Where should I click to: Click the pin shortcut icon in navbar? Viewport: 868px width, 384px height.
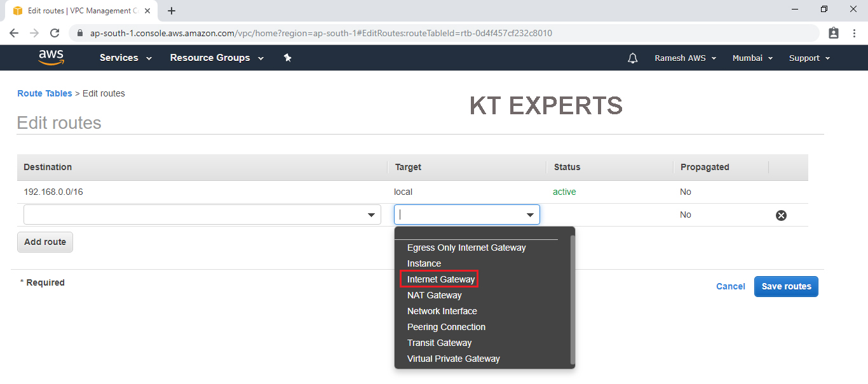[x=287, y=58]
